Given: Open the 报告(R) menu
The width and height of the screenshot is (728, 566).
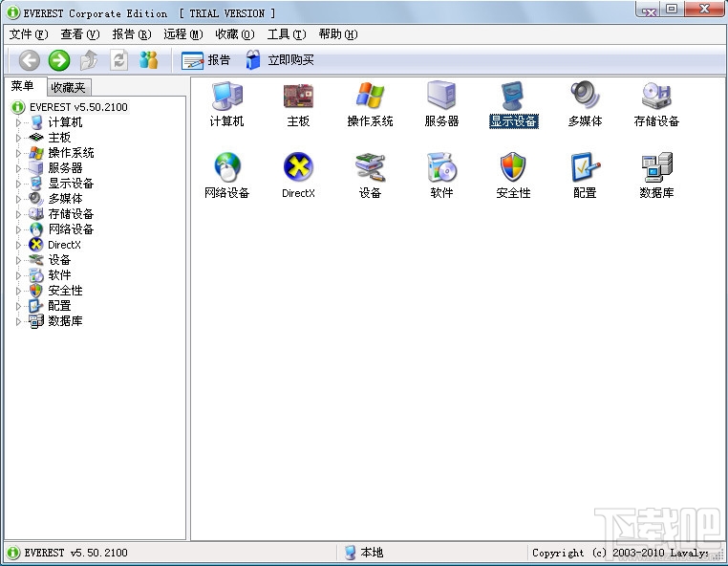Looking at the screenshot, I should point(132,34).
